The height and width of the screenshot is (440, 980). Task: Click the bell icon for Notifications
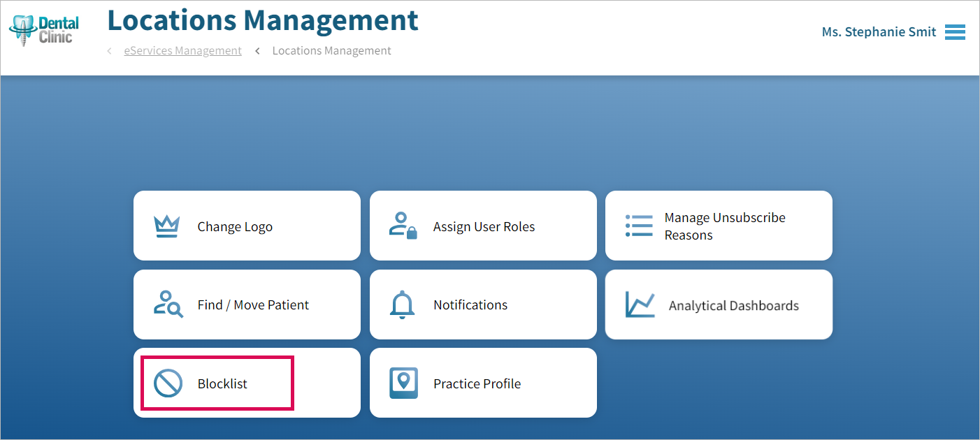coord(402,305)
